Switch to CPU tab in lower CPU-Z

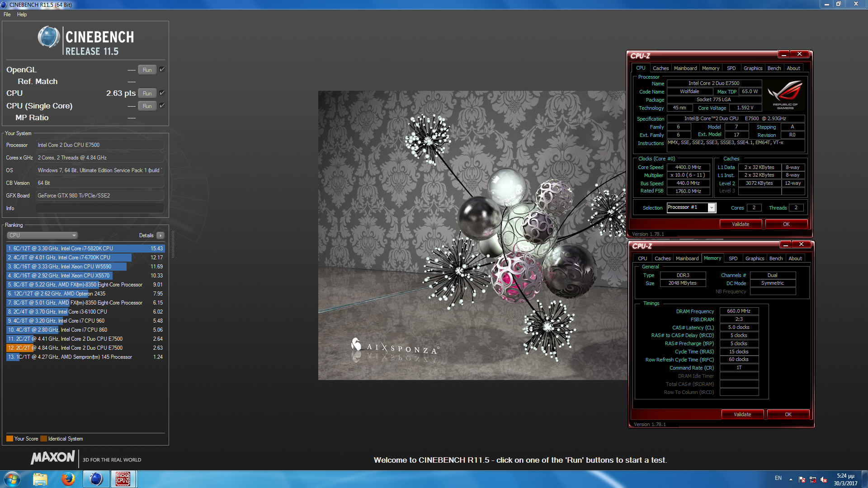[642, 258]
